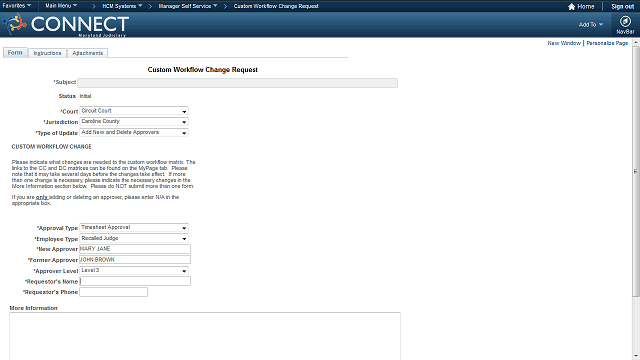Viewport: 640px width, 360px height.
Task: Open Manager Self Service breadcrumb menu
Action: 188,6
